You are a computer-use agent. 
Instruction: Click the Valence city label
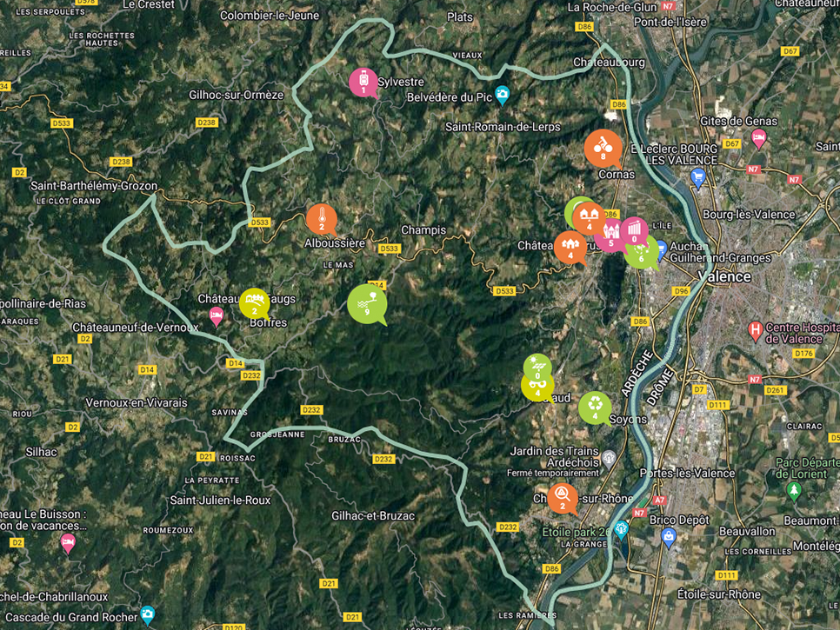[x=724, y=276]
